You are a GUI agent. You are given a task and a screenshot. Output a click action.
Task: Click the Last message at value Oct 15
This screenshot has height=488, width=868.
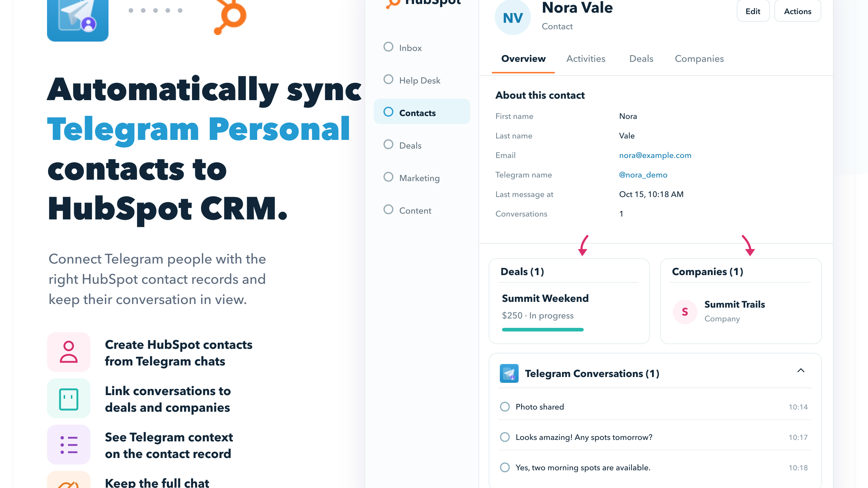pyautogui.click(x=651, y=194)
